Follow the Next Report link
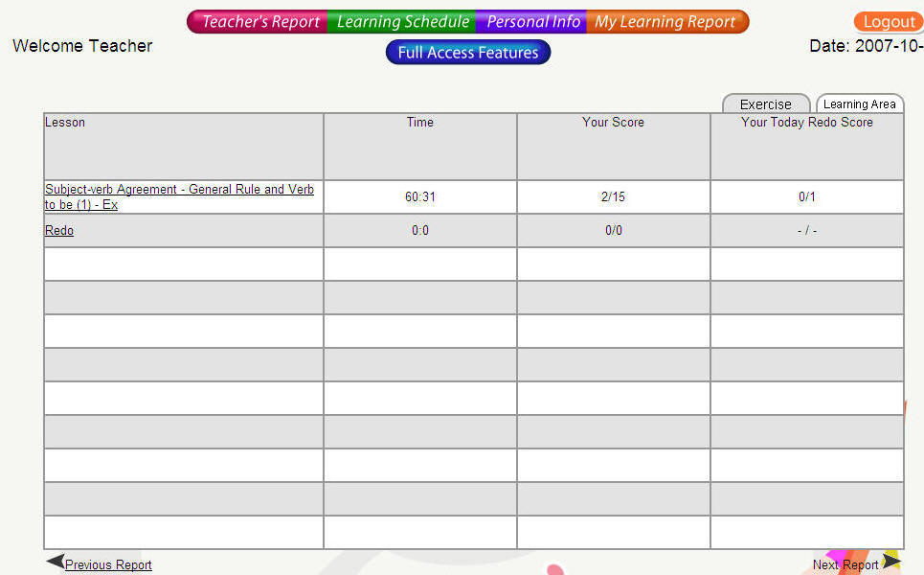This screenshot has height=575, width=924. [845, 565]
